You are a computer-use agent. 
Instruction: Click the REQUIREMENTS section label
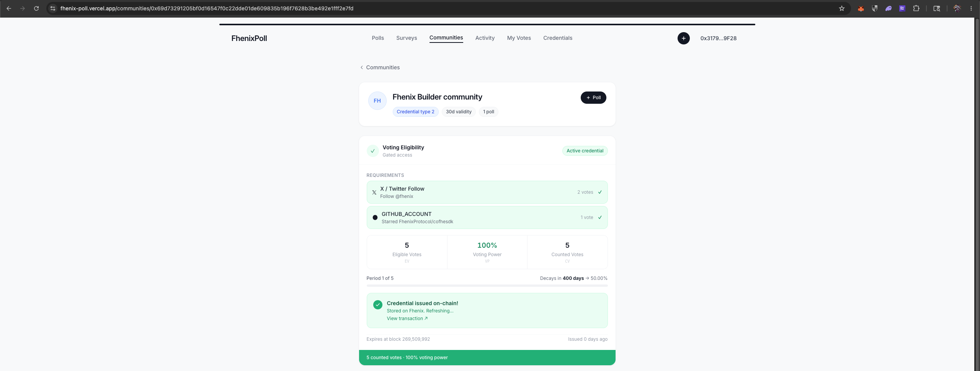tap(385, 175)
